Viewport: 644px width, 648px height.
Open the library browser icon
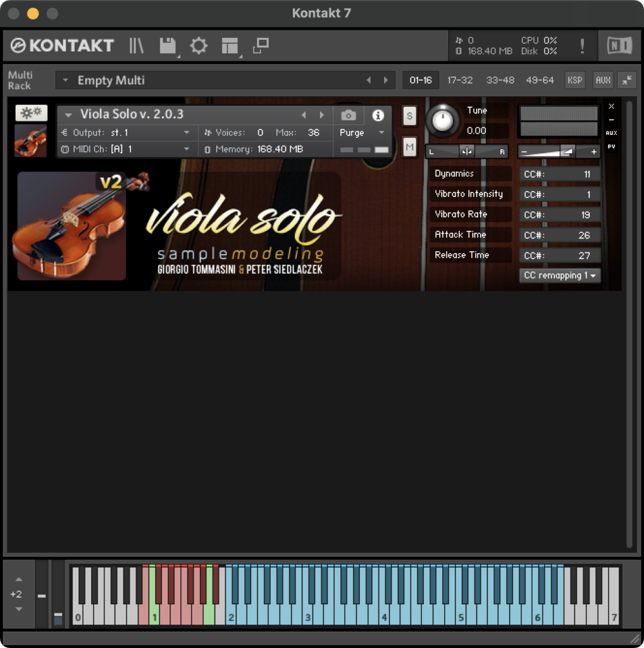point(136,46)
